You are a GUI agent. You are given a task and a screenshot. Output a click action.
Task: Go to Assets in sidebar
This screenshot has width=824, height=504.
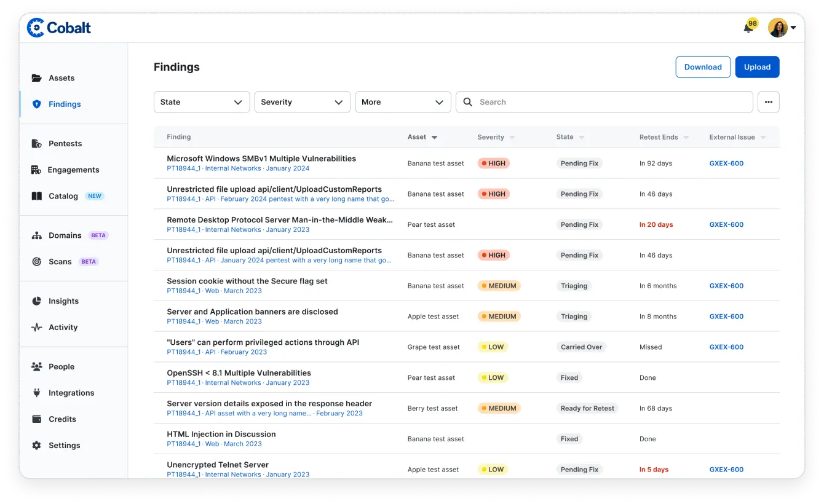point(61,78)
